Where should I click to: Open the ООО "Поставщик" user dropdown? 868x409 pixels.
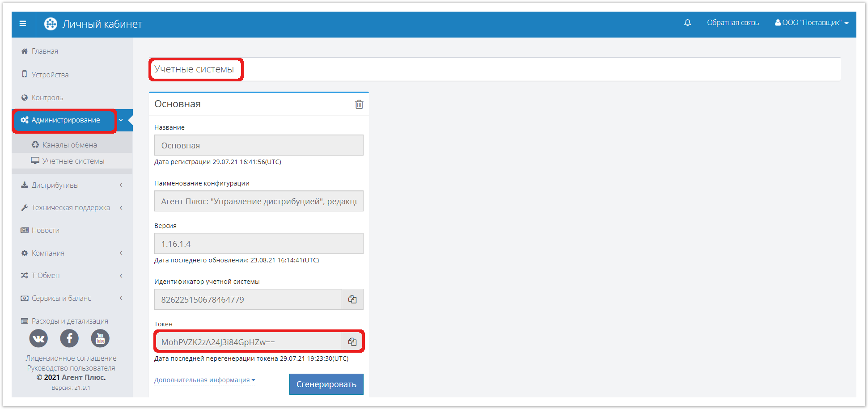(x=811, y=23)
